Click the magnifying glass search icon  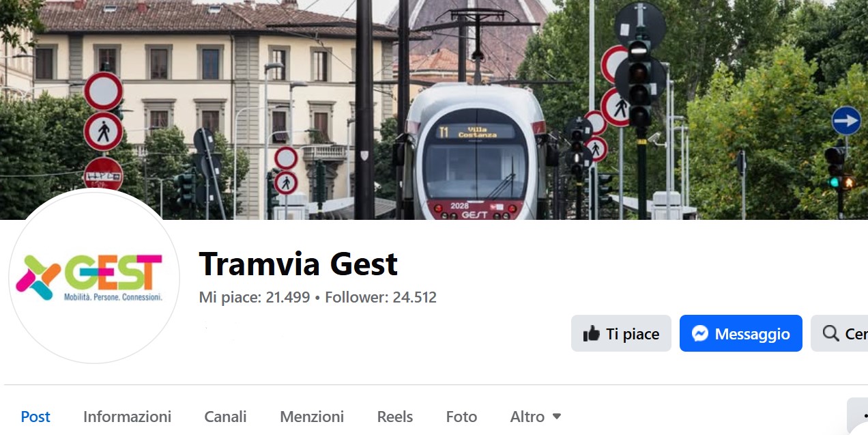click(x=830, y=333)
